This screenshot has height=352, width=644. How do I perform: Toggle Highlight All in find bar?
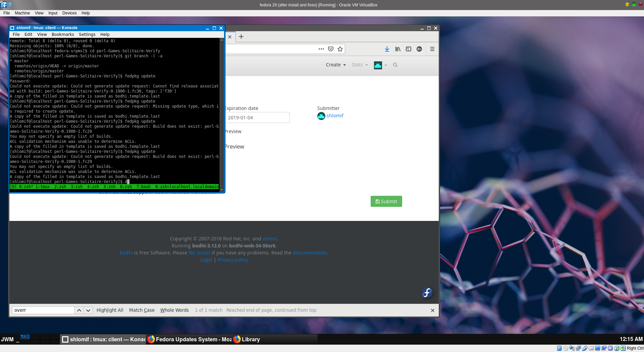pos(110,310)
